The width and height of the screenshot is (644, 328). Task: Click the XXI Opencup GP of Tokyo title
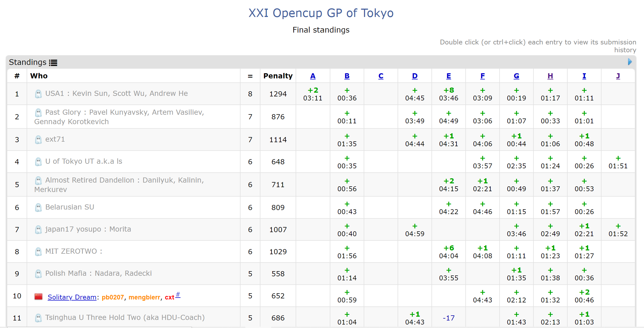pos(321,13)
